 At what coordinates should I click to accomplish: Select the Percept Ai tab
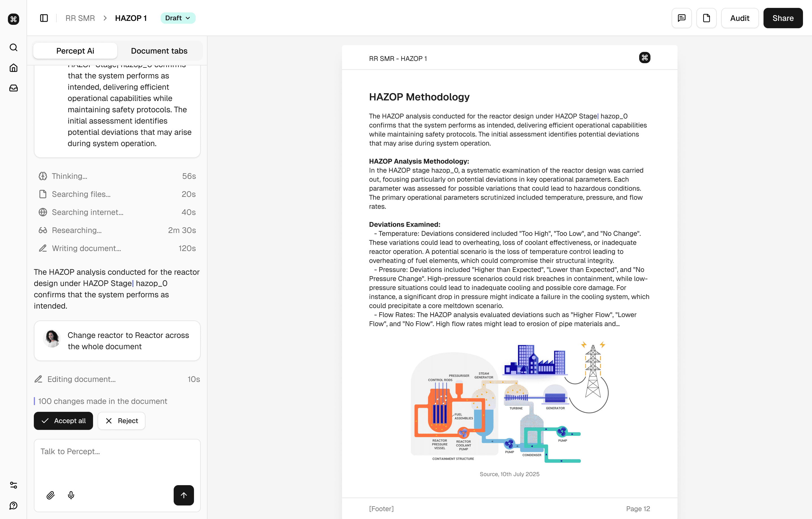click(x=75, y=51)
